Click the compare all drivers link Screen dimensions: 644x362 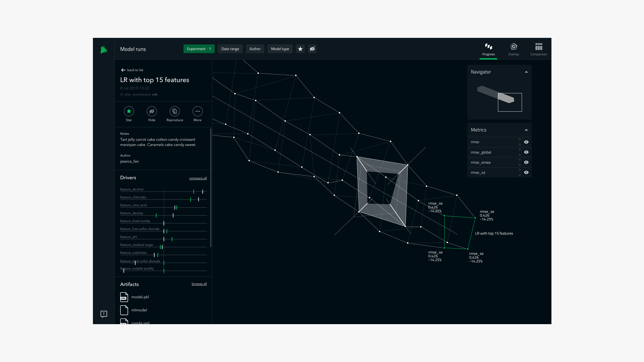pyautogui.click(x=198, y=178)
